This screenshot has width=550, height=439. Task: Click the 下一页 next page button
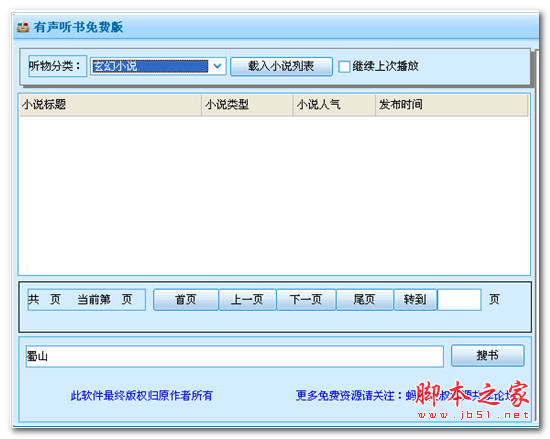(306, 300)
